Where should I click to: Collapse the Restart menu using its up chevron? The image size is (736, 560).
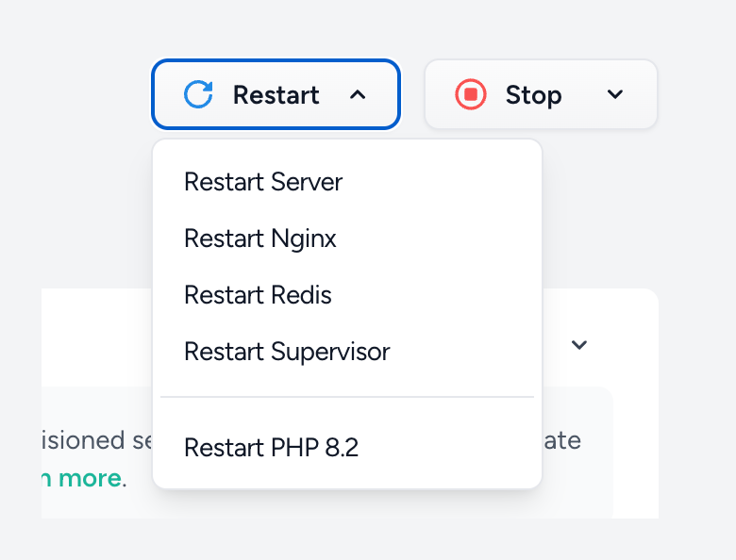pyautogui.click(x=358, y=94)
